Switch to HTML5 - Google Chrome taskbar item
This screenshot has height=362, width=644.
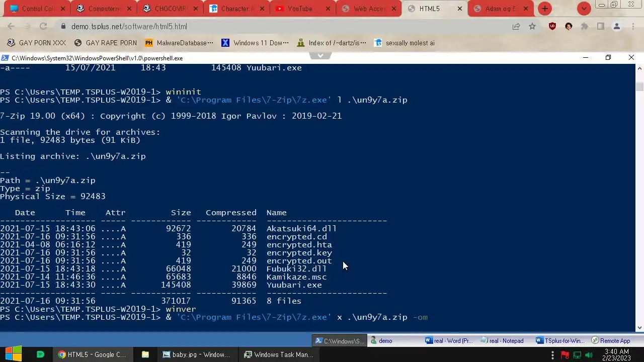pos(92,354)
